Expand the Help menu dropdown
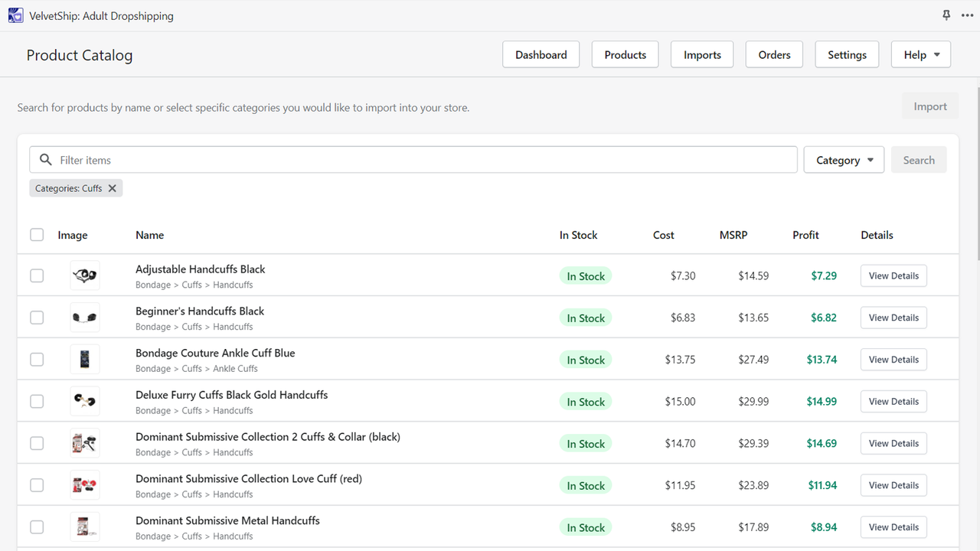Image resolution: width=980 pixels, height=551 pixels. pyautogui.click(x=921, y=55)
